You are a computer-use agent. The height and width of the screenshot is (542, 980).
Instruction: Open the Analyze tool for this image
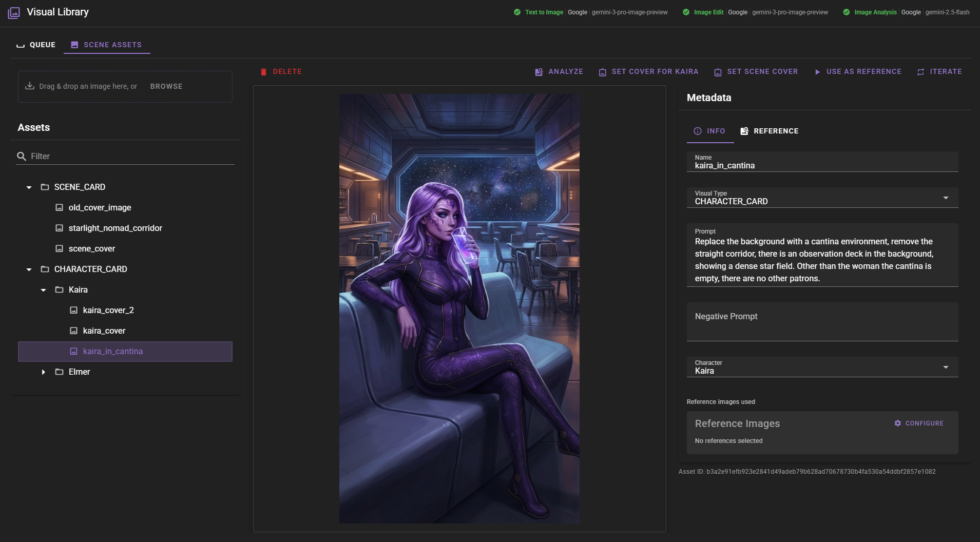pyautogui.click(x=559, y=71)
